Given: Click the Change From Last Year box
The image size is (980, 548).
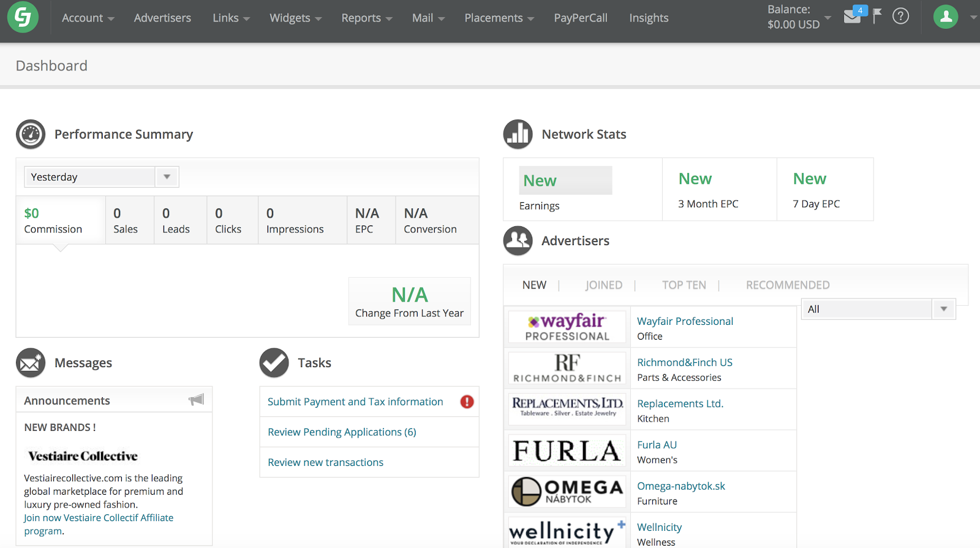Looking at the screenshot, I should (410, 301).
